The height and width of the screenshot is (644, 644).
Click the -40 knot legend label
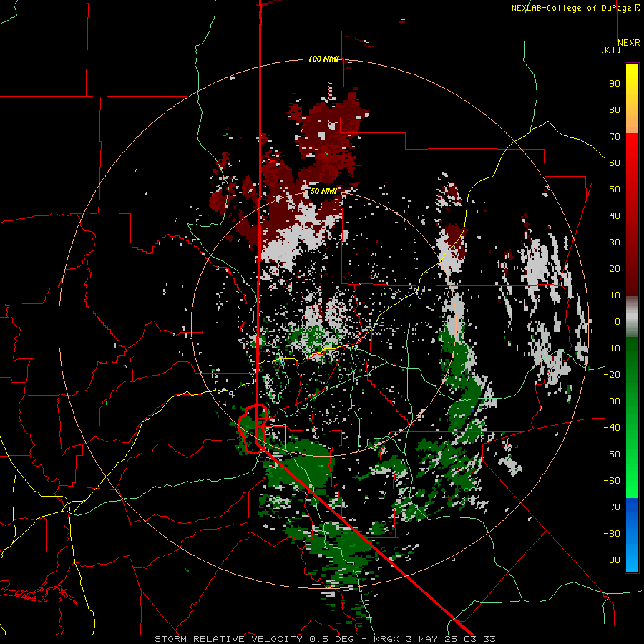click(612, 428)
